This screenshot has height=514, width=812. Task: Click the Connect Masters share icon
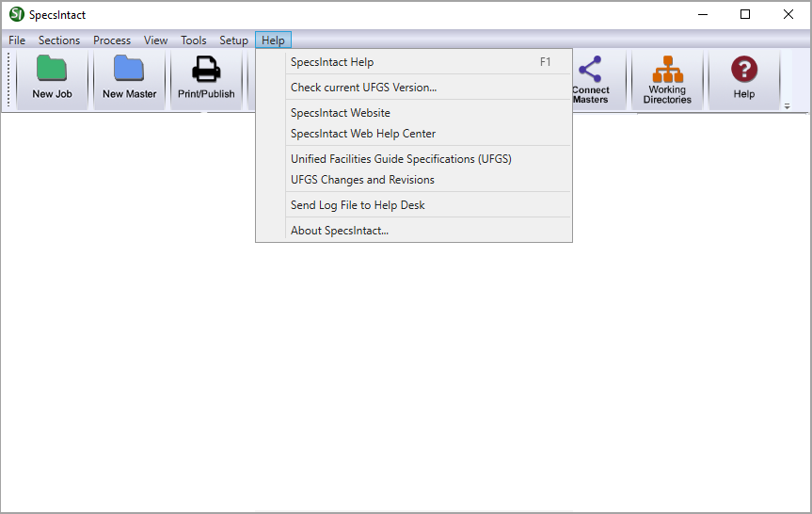click(x=590, y=69)
